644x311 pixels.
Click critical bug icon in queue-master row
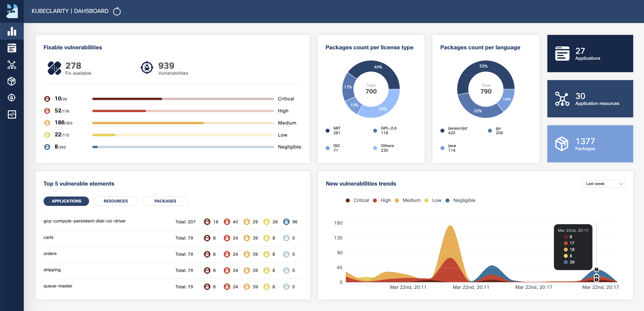207,287
